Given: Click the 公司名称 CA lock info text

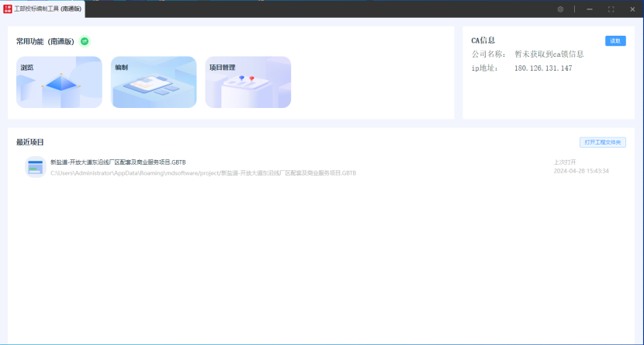Looking at the screenshot, I should pos(549,54).
